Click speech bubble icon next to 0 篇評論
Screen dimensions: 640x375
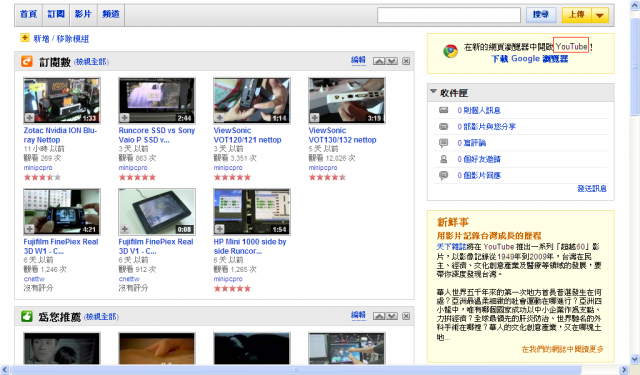[443, 143]
